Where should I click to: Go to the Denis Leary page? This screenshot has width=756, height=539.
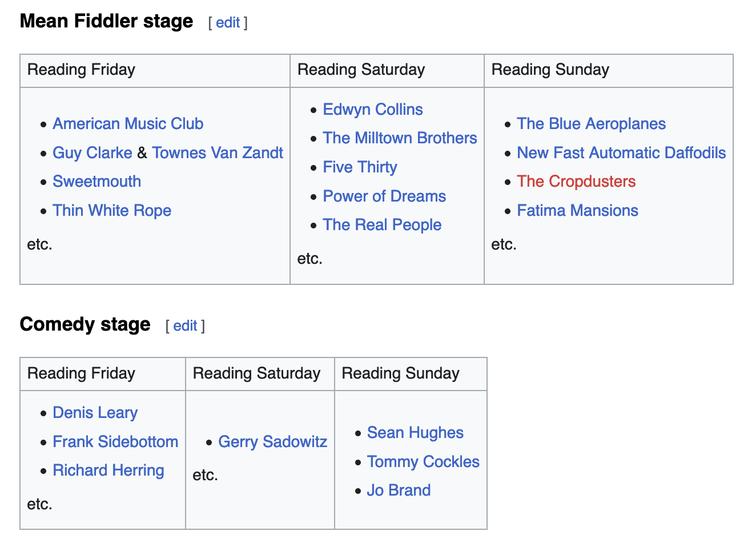95,413
